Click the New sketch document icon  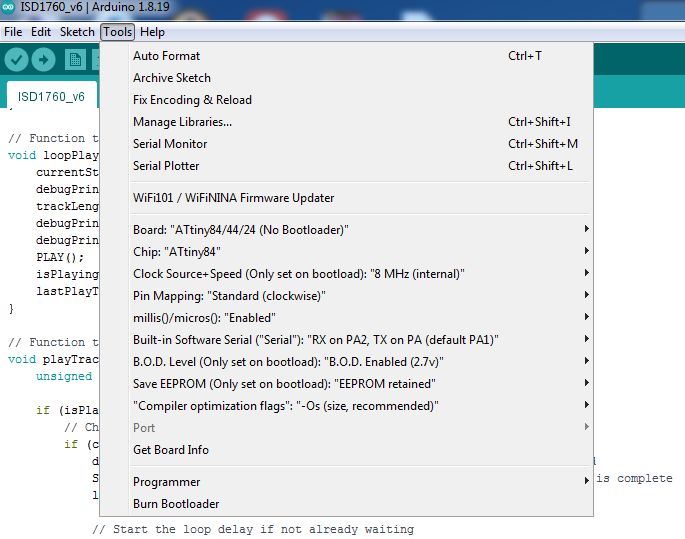pyautogui.click(x=75, y=59)
